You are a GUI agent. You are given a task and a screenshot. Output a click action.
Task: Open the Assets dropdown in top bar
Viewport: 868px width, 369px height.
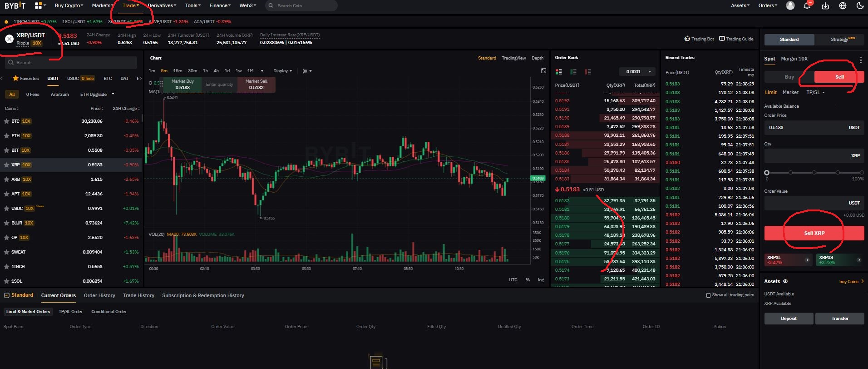pyautogui.click(x=740, y=5)
